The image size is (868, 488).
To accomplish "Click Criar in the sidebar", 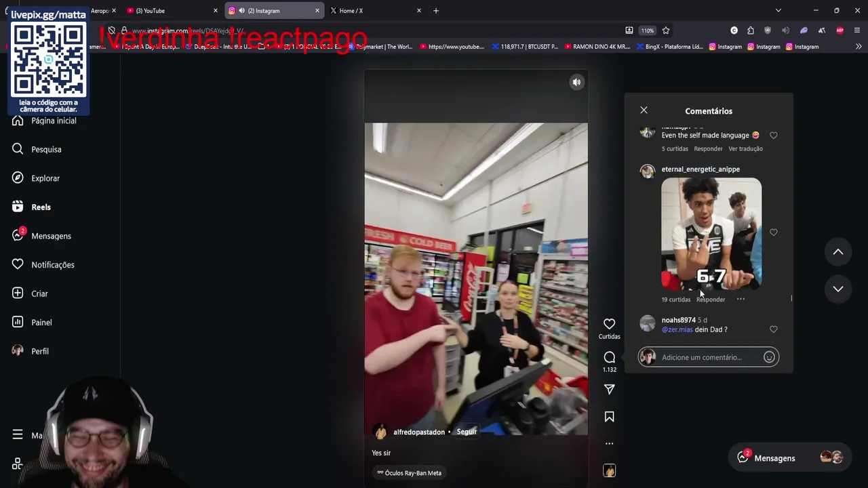I will pyautogui.click(x=30, y=293).
